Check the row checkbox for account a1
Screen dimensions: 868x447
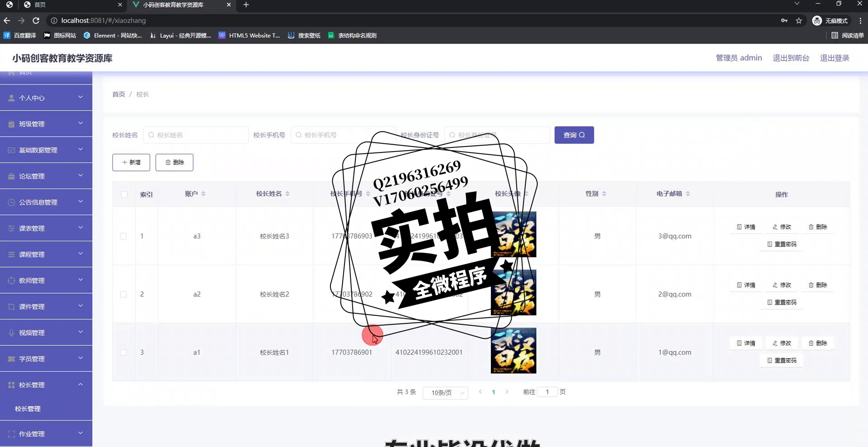pos(123,352)
